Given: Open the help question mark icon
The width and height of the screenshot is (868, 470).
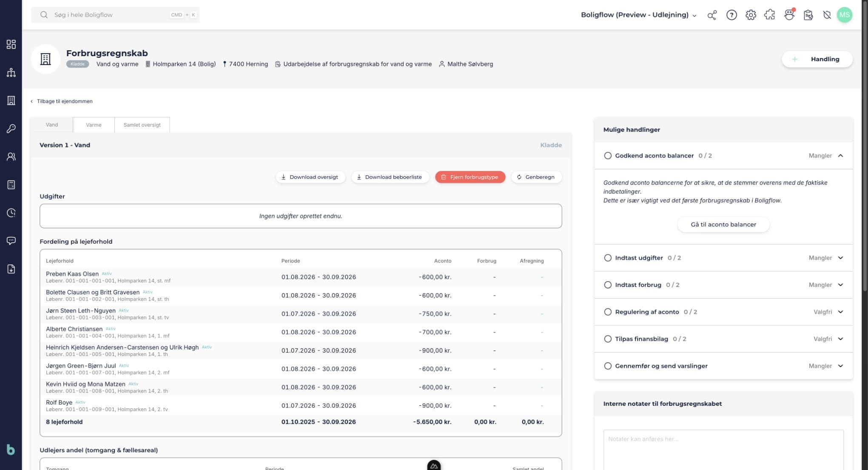Looking at the screenshot, I should tap(731, 15).
